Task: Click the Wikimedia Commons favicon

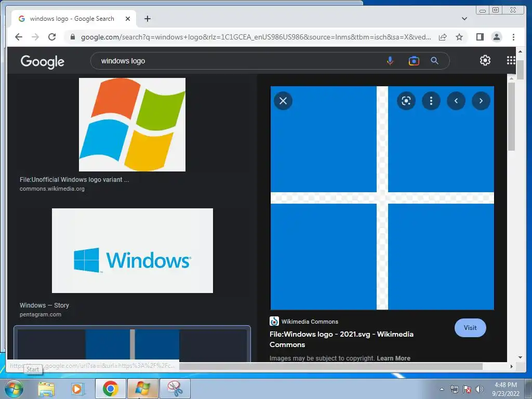Action: (274, 321)
